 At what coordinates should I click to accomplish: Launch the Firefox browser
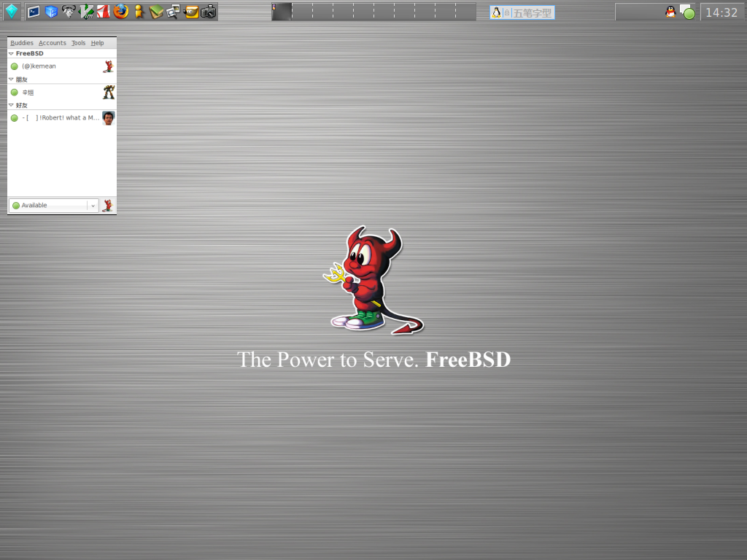pyautogui.click(x=121, y=12)
